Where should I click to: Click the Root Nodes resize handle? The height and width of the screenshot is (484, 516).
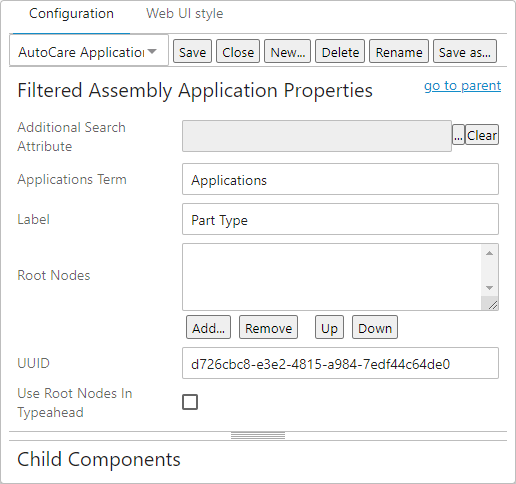(492, 304)
